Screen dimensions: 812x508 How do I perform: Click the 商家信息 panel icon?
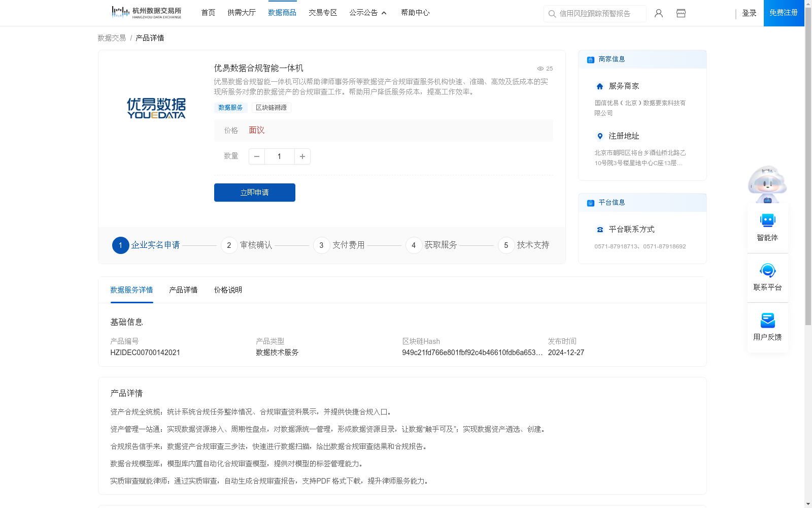point(591,59)
